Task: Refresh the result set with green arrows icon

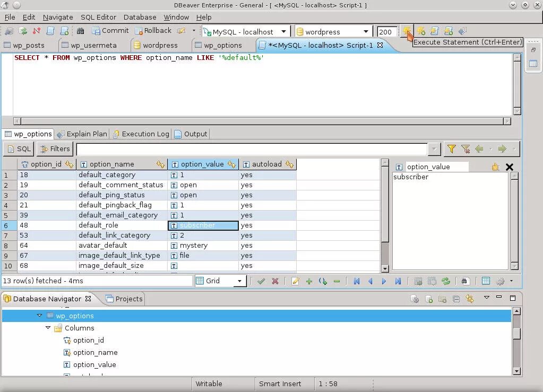Action: pyautogui.click(x=446, y=281)
